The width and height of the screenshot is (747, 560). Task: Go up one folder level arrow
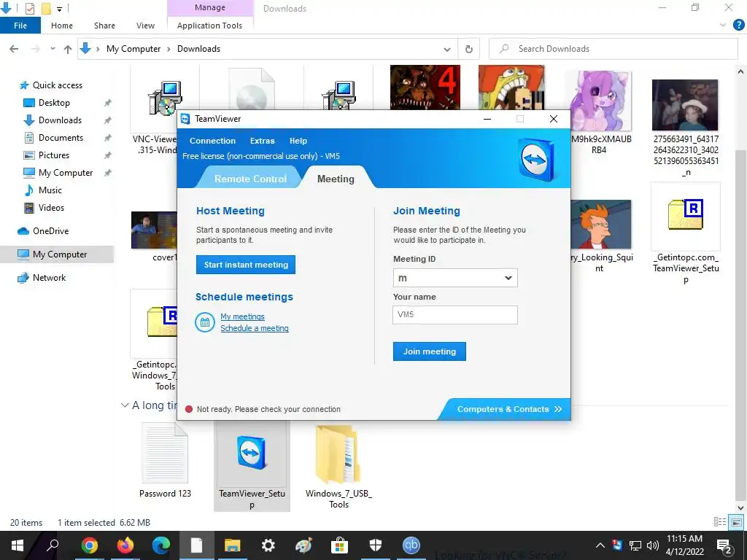[68, 49]
